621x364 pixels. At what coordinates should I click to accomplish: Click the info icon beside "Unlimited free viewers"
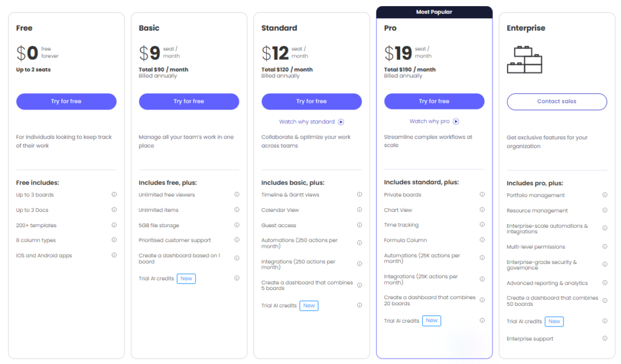[236, 194]
